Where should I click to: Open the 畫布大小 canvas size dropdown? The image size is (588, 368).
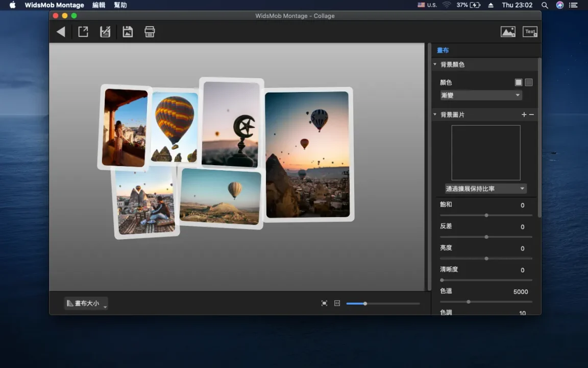coord(86,304)
